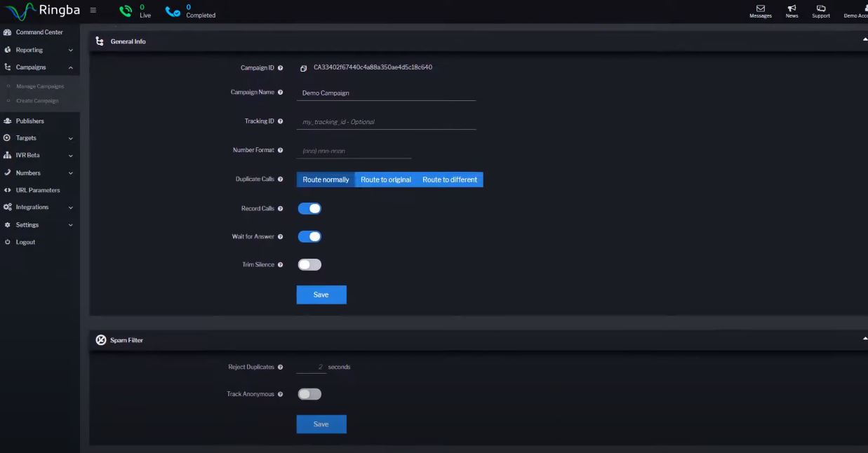Click help icon next to Reject Duplicates
The height and width of the screenshot is (453, 868).
(x=281, y=367)
